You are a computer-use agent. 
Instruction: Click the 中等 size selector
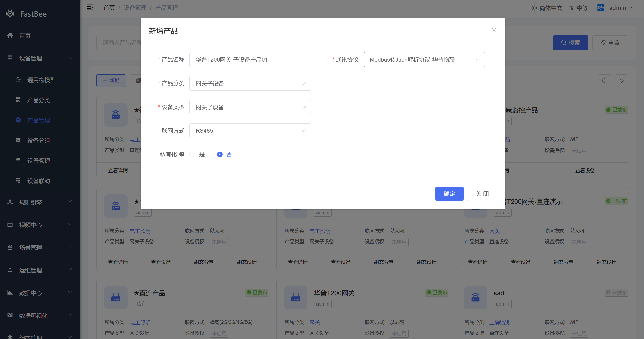pos(579,8)
